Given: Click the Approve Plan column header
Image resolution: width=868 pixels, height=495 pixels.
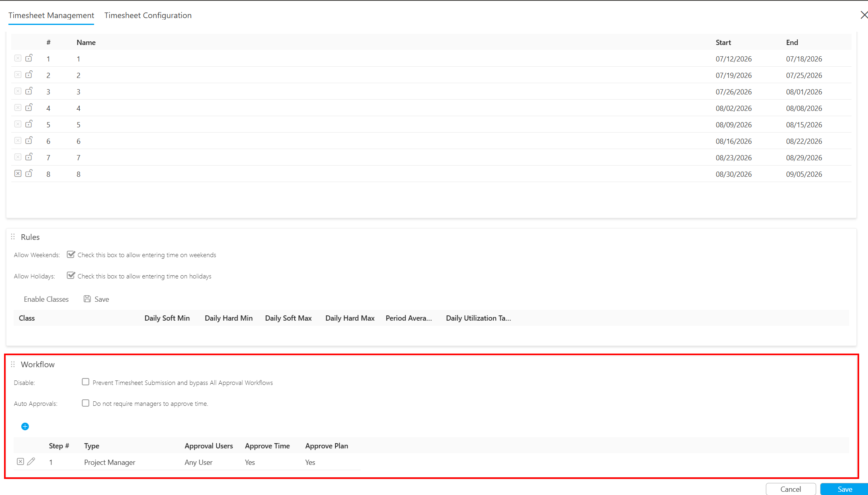Looking at the screenshot, I should tap(326, 446).
